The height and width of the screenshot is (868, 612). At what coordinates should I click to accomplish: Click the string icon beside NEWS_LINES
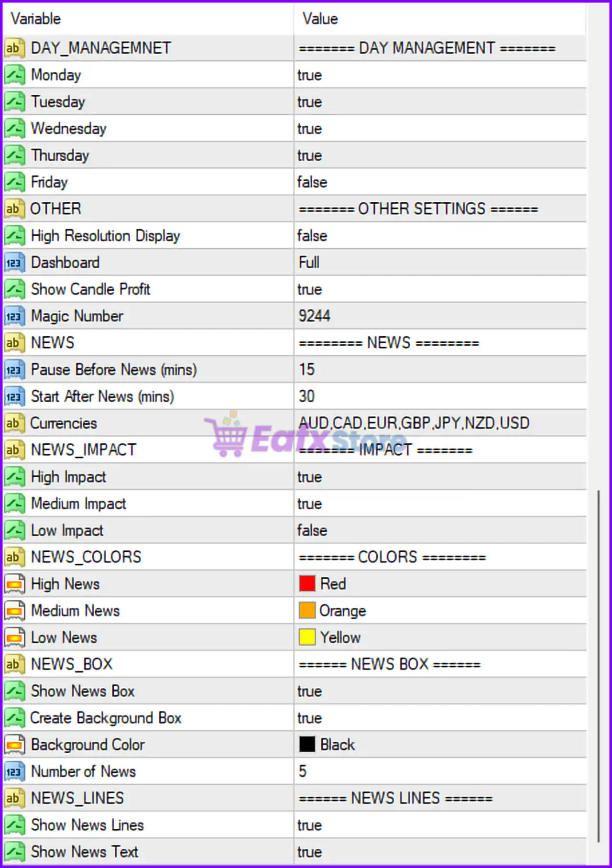(x=14, y=798)
